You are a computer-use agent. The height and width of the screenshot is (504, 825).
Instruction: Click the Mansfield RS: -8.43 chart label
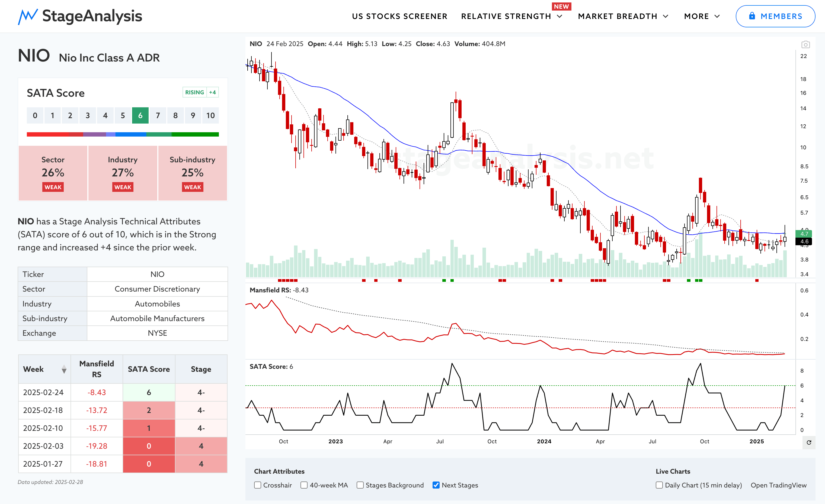point(279,290)
